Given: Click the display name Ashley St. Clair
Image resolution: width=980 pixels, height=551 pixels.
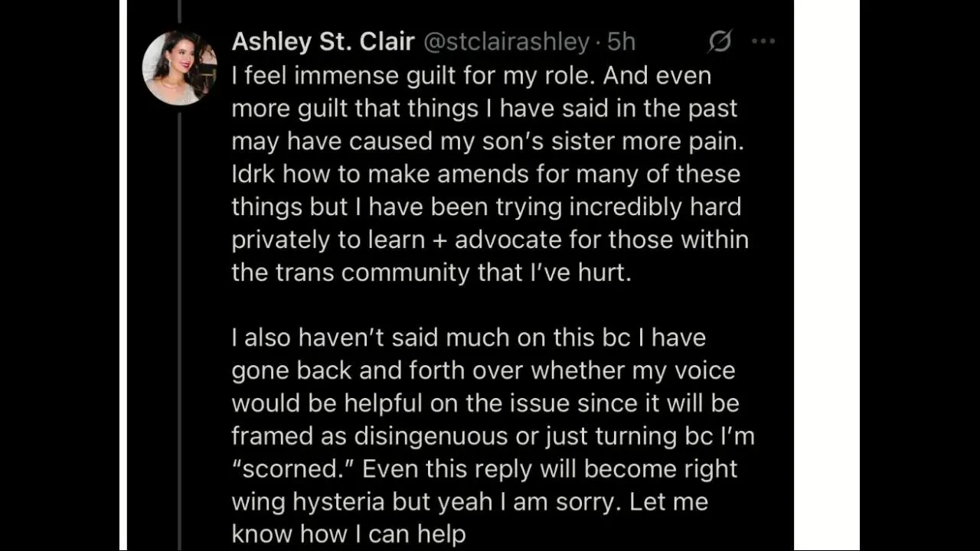Looking at the screenshot, I should pos(323,41).
